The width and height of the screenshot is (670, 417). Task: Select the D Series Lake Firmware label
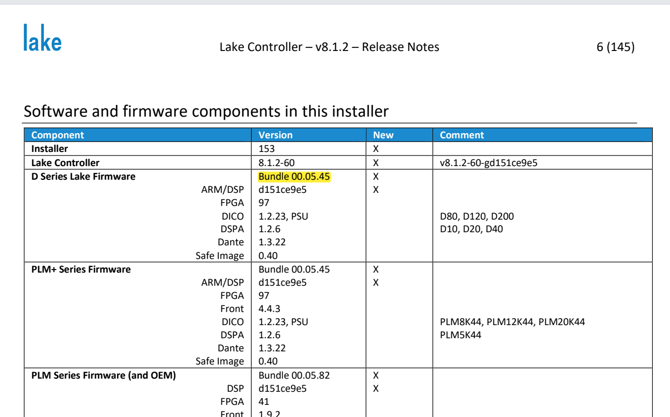(83, 176)
